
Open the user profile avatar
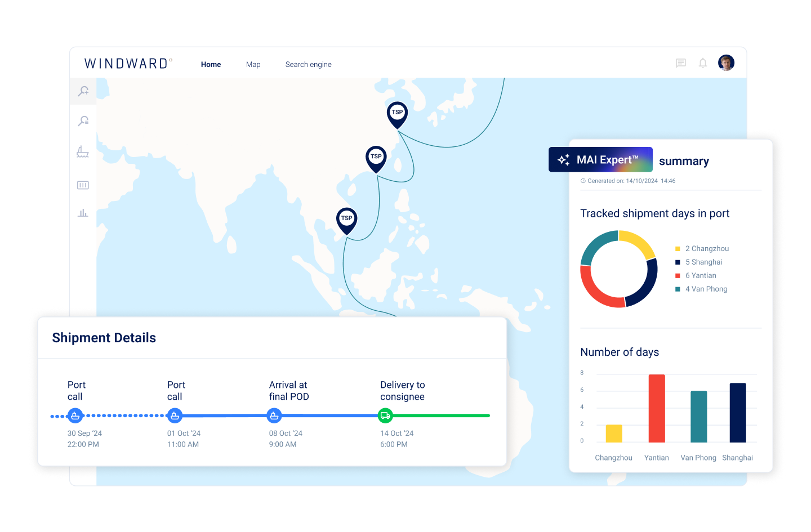pyautogui.click(x=726, y=62)
